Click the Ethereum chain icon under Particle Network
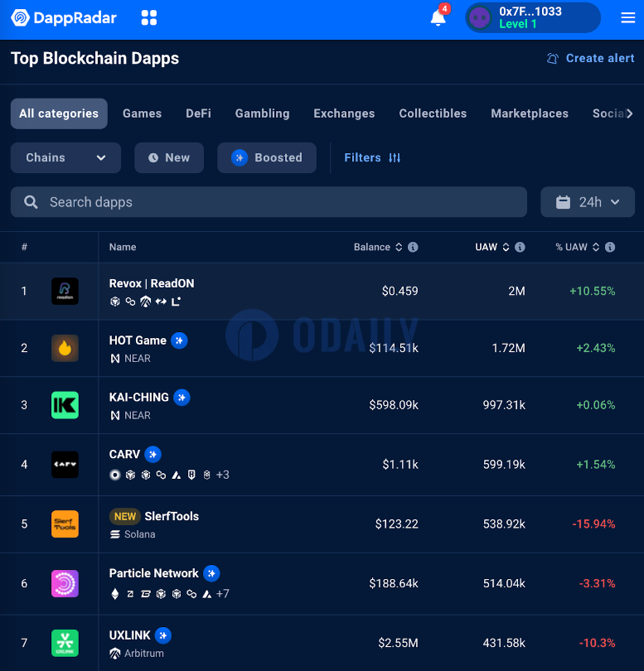 pyautogui.click(x=114, y=594)
